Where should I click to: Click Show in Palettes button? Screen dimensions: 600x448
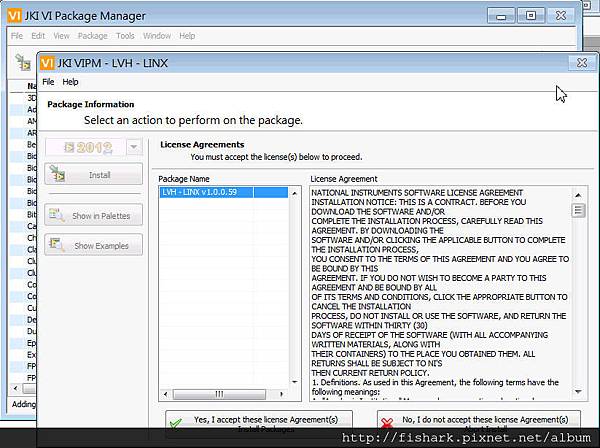point(94,215)
